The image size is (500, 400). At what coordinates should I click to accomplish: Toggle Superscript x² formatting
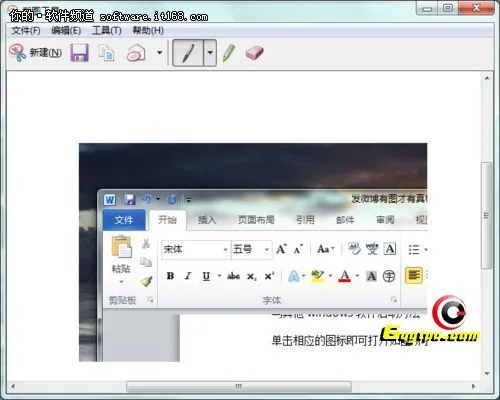click(x=269, y=276)
